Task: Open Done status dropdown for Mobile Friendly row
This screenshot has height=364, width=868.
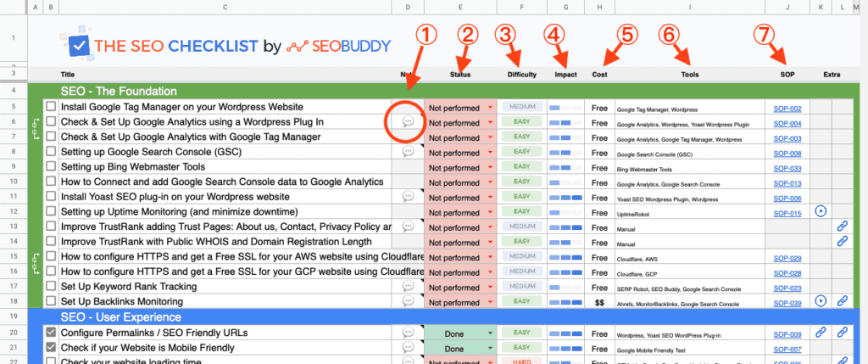Action: 491,349
